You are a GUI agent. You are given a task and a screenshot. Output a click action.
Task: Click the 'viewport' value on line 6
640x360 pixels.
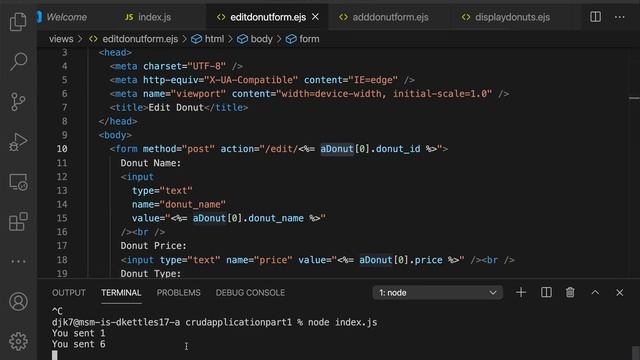coord(198,94)
